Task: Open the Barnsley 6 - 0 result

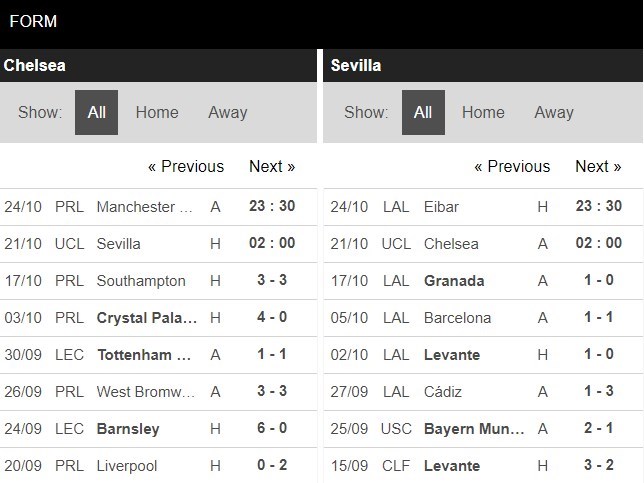Action: [159, 429]
